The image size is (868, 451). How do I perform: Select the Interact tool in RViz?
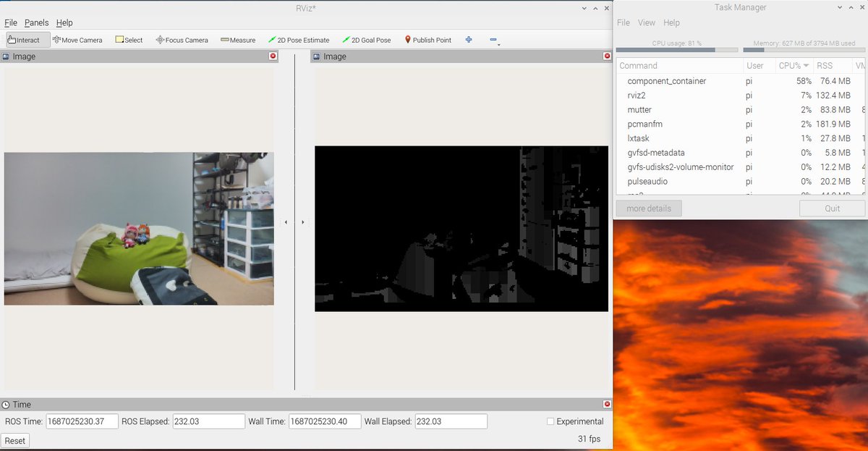(27, 40)
